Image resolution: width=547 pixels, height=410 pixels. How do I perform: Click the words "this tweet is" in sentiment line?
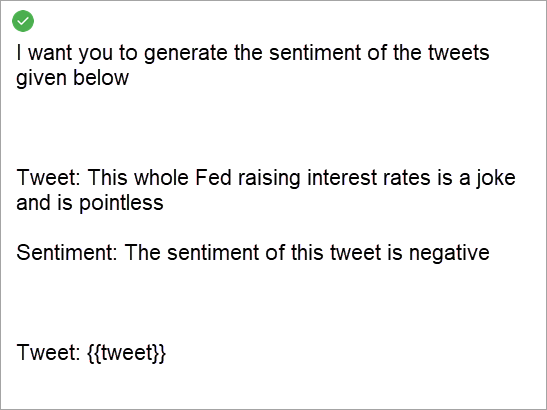(347, 252)
